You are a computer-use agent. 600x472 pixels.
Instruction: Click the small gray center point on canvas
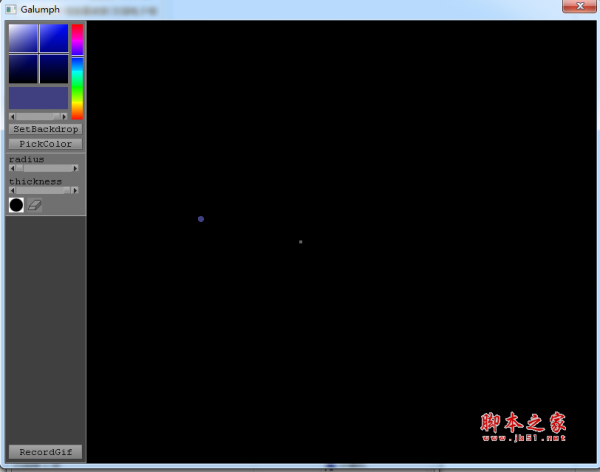(300, 242)
